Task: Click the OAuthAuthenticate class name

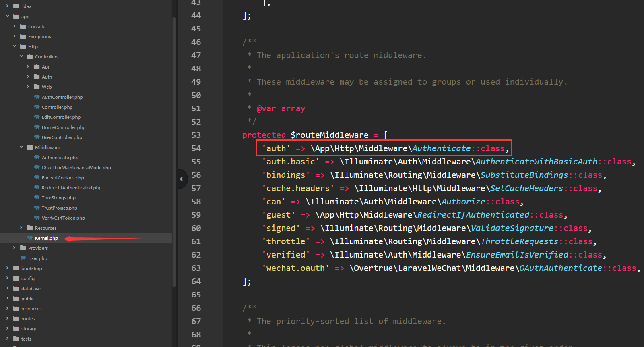Action: pyautogui.click(x=561, y=268)
